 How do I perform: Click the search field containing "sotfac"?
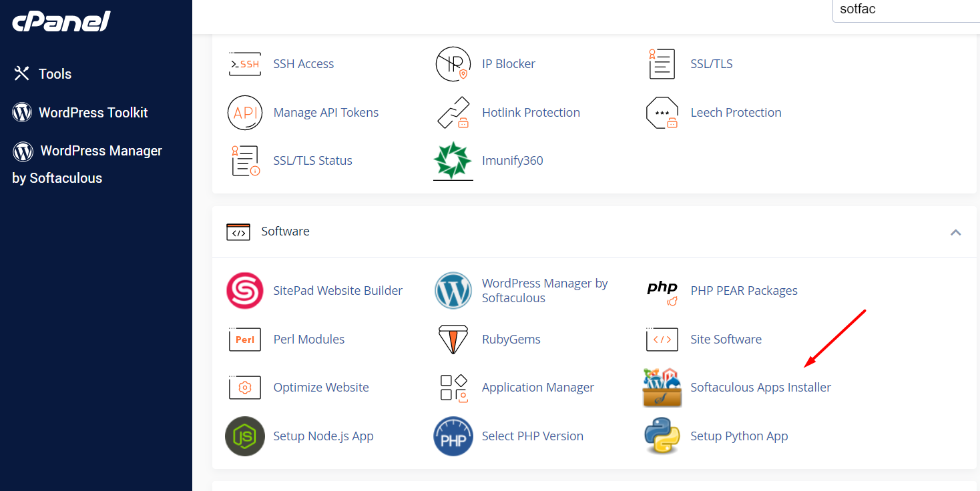(x=907, y=9)
